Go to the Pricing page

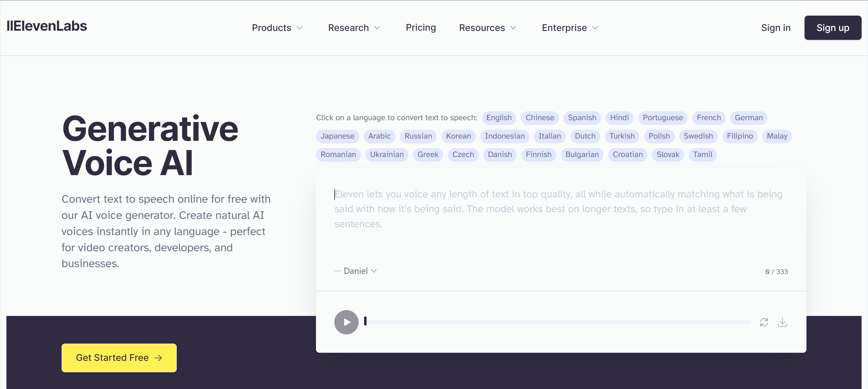tap(421, 28)
